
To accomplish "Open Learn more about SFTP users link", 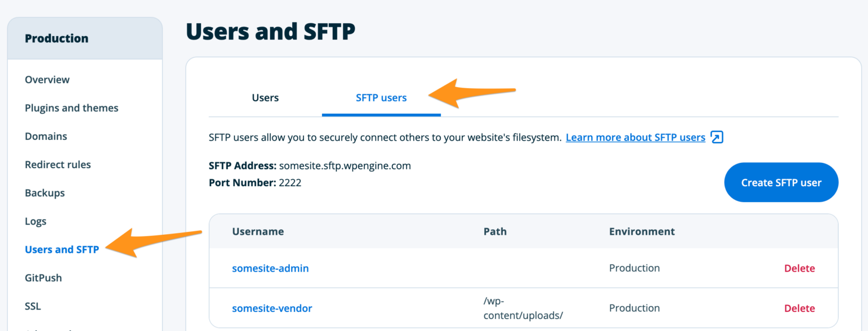I will (x=635, y=137).
